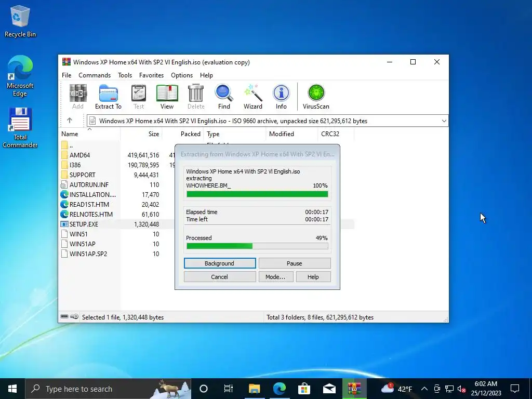Launch the Wizard wand tool
532x399 pixels.
coord(253,97)
